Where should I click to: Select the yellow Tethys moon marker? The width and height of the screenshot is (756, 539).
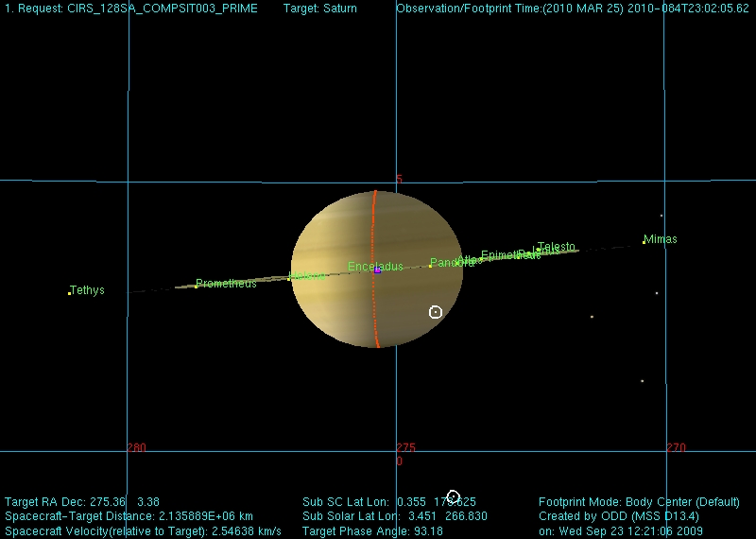tap(69, 293)
